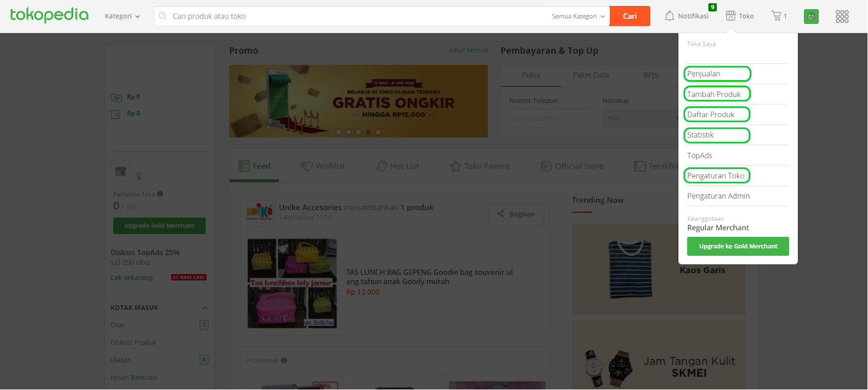
Task: Open TAS LUNCH BAG GEPENG product title
Action: point(429,277)
